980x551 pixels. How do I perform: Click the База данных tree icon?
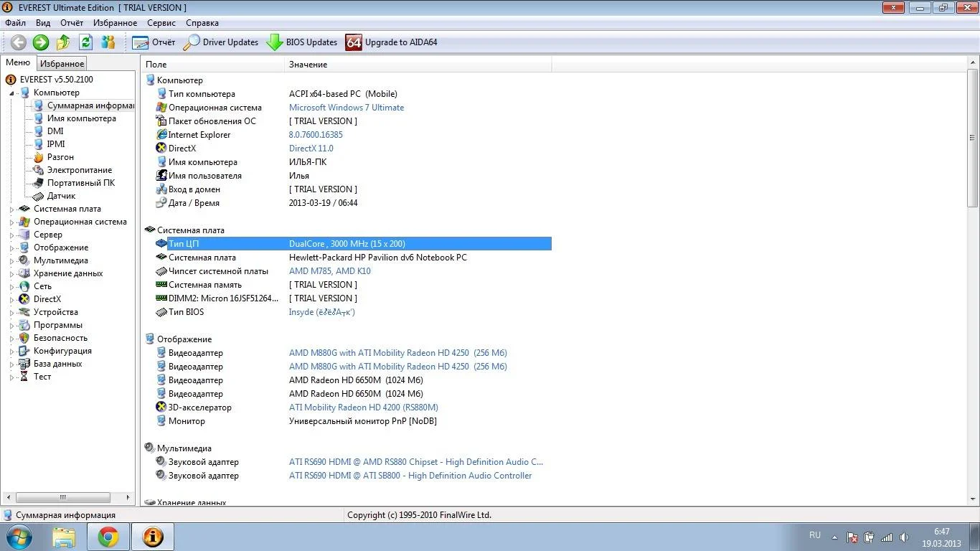pyautogui.click(x=24, y=364)
